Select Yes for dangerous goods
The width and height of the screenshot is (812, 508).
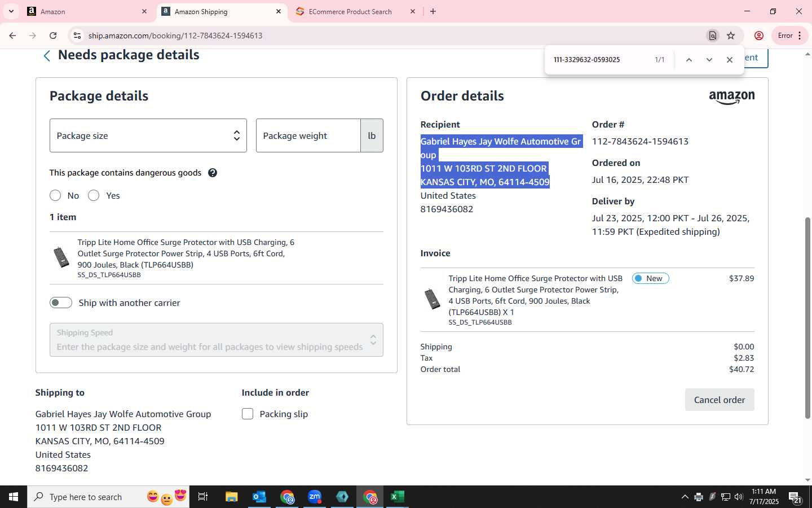94,195
